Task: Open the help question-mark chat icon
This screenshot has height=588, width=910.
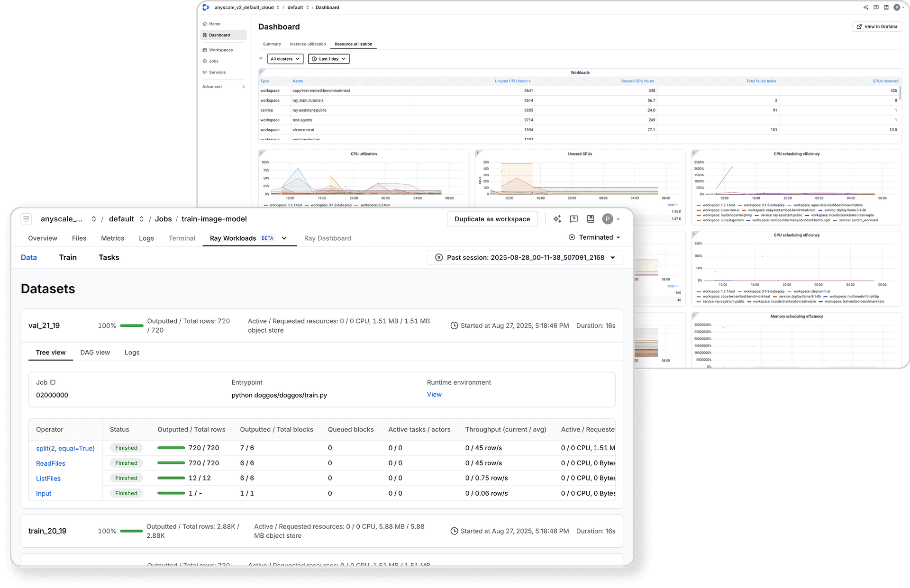Action: [x=574, y=219]
